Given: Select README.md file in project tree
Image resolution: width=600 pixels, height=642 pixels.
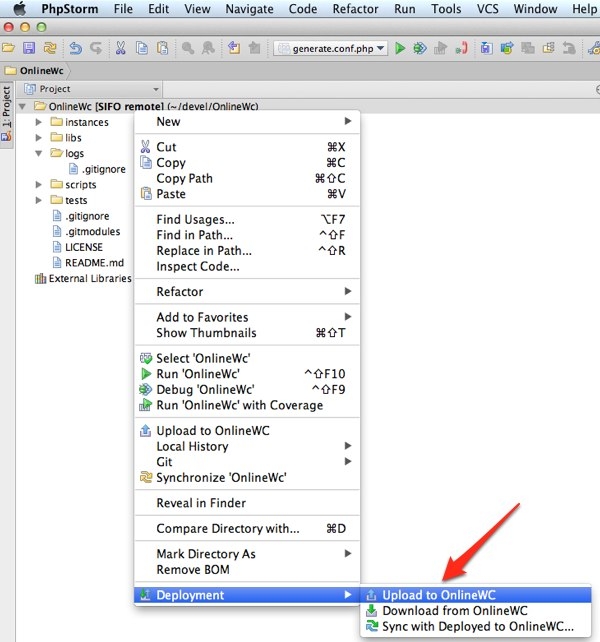Looking at the screenshot, I should click(x=88, y=262).
